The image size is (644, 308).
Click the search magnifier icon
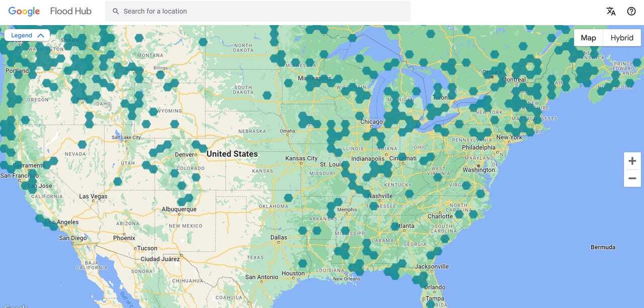pyautogui.click(x=116, y=11)
